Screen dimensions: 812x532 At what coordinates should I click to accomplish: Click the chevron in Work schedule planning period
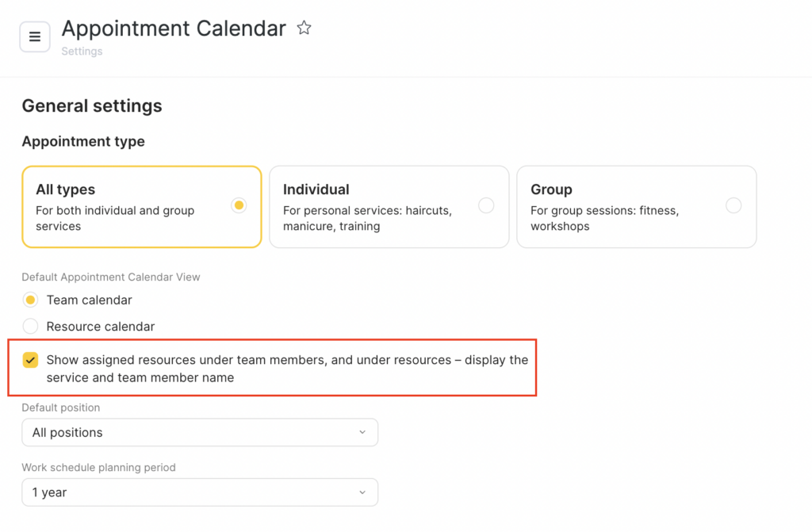(362, 492)
